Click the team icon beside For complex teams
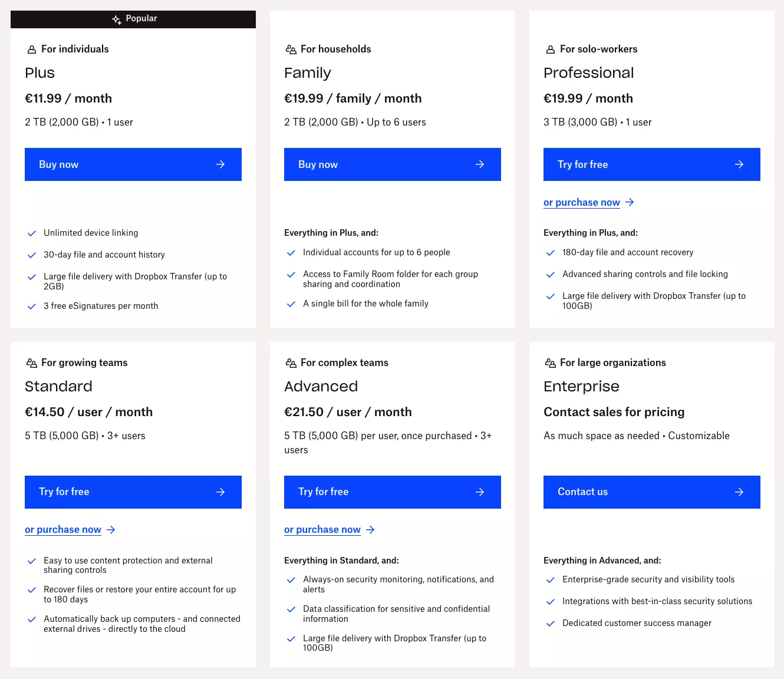This screenshot has height=679, width=784. pyautogui.click(x=291, y=363)
